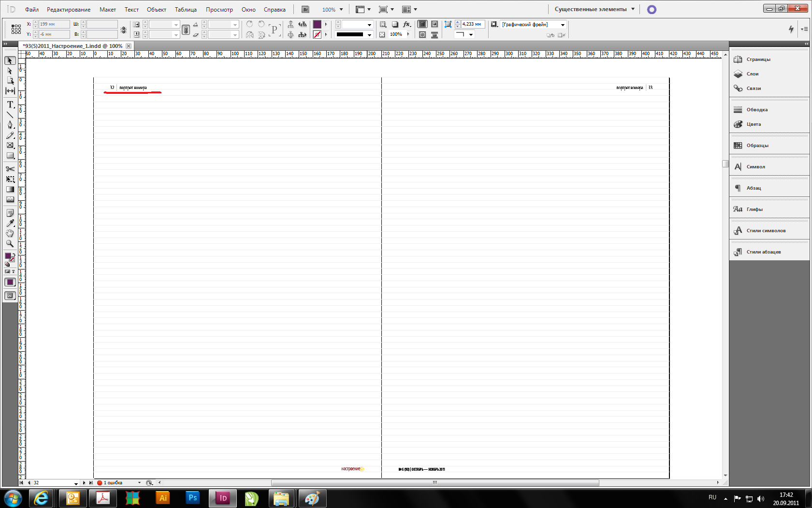
Task: Select the Zoom tool
Action: 10,243
